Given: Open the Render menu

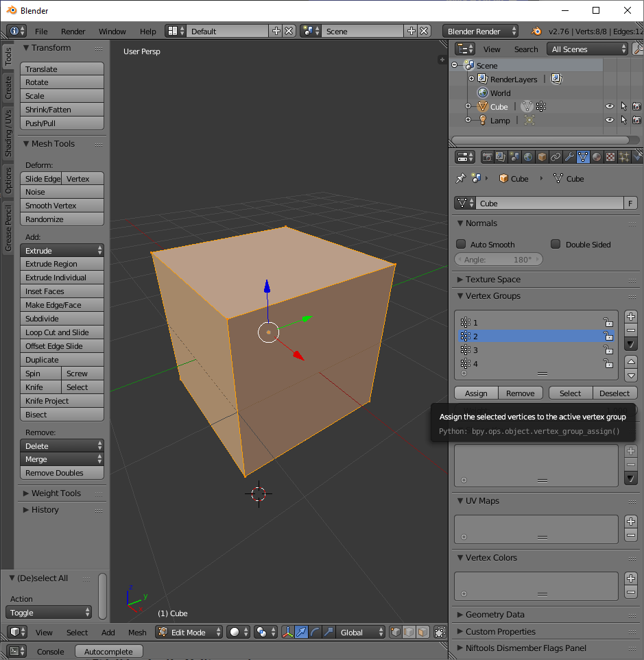Looking at the screenshot, I should 73,31.
